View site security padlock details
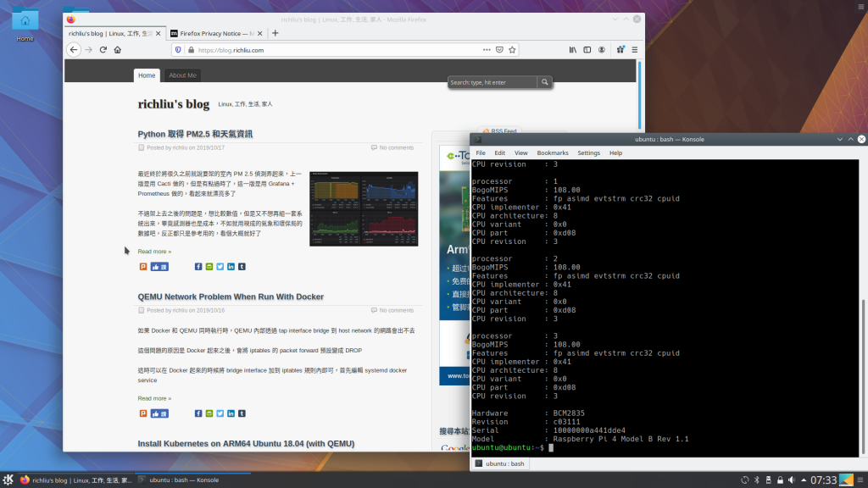The height and width of the screenshot is (488, 868). pyautogui.click(x=191, y=50)
